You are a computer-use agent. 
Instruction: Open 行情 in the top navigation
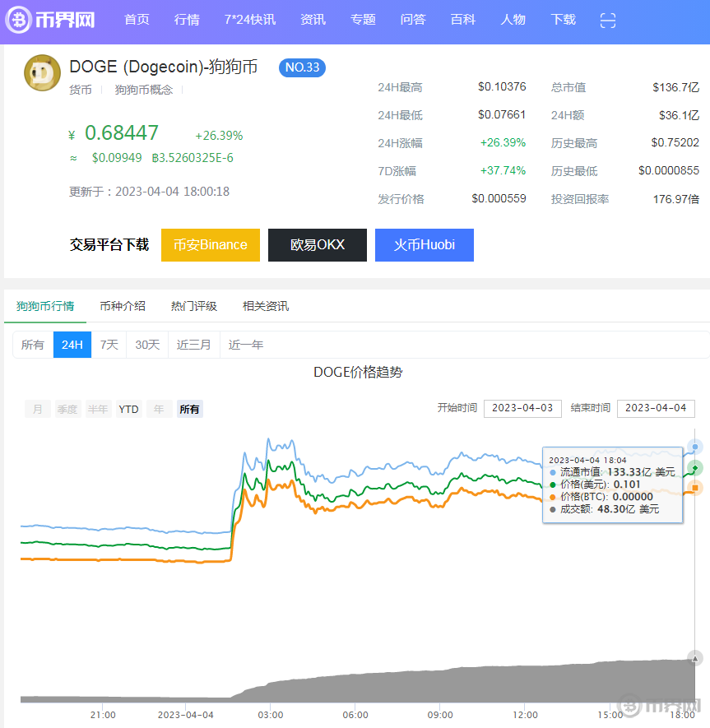[187, 20]
